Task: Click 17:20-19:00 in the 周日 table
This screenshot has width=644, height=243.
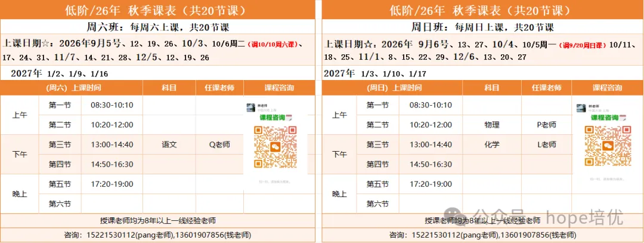Action: (431, 184)
